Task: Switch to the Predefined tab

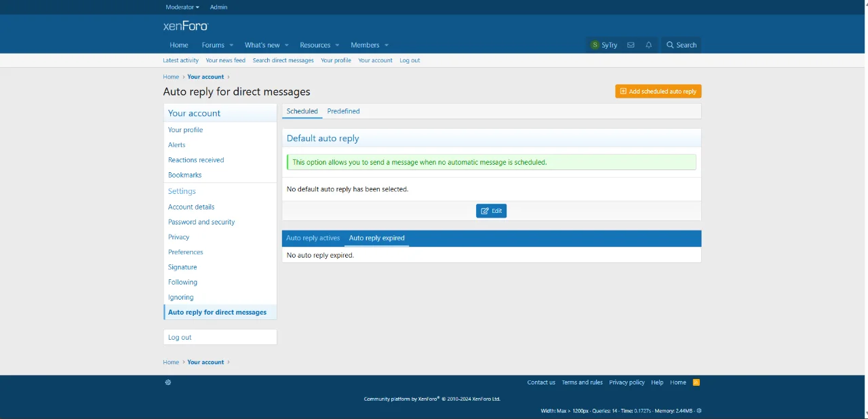Action: tap(343, 111)
